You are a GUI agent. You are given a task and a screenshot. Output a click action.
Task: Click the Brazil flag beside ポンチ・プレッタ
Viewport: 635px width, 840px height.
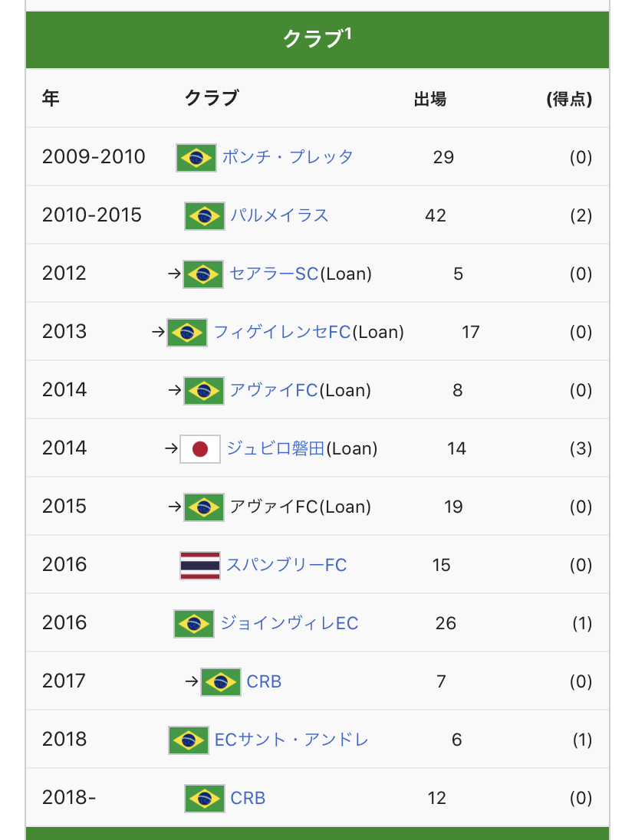196,158
